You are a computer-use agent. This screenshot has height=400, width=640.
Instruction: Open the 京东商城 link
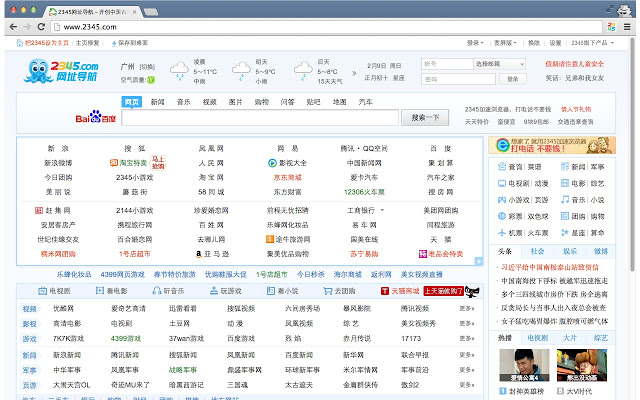point(287,178)
